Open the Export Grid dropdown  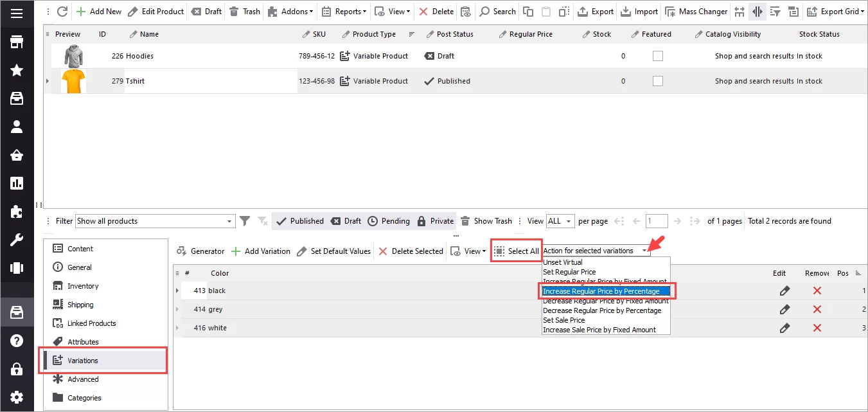835,11
